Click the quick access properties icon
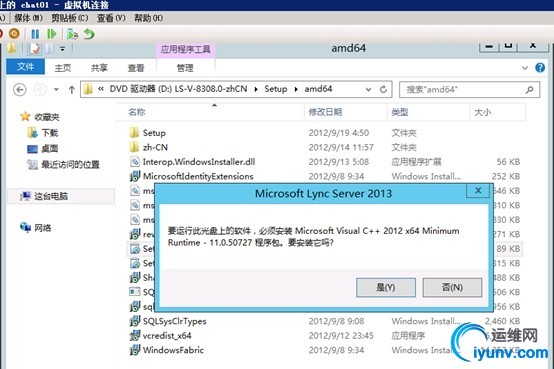Screen dimensions: 554x369 pos(35,48)
